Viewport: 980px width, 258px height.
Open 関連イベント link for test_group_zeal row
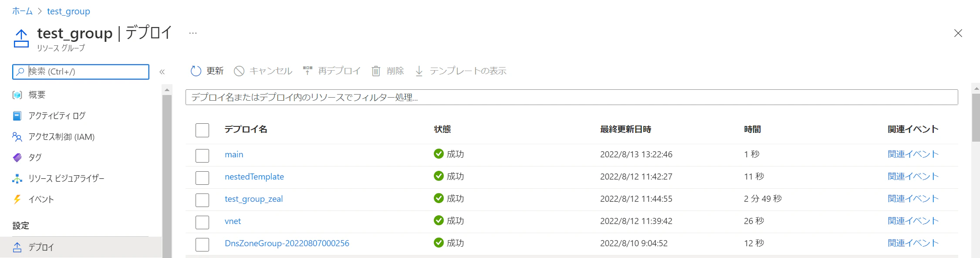click(913, 198)
